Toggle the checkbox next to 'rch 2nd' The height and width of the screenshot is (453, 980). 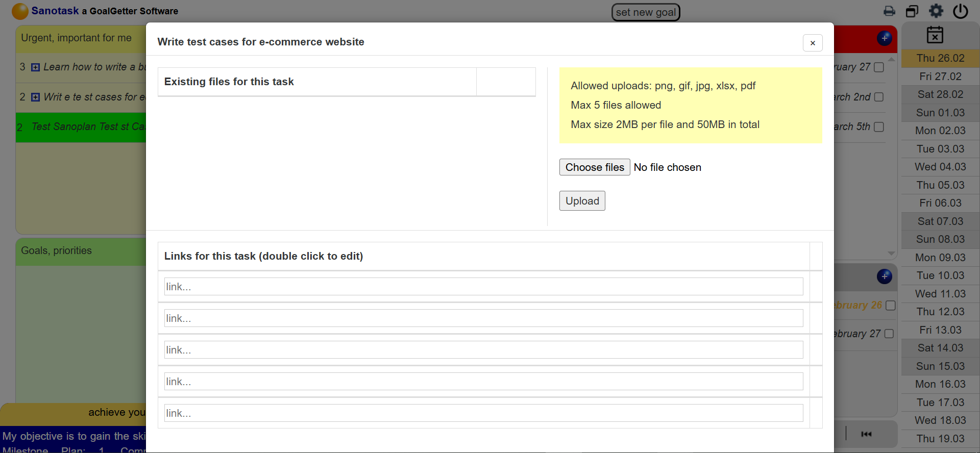click(879, 97)
